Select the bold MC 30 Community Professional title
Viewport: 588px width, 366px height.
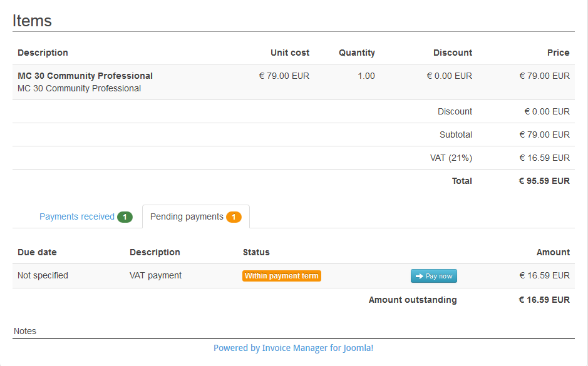85,76
